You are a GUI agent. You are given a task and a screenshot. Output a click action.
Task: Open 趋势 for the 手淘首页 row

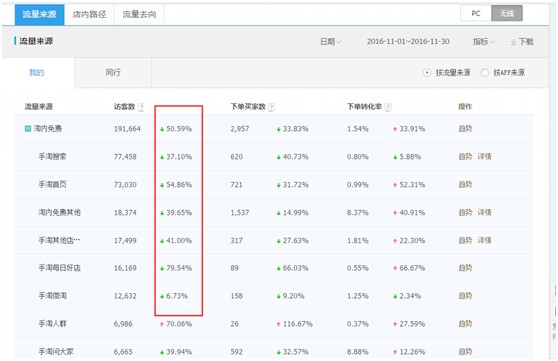click(465, 184)
